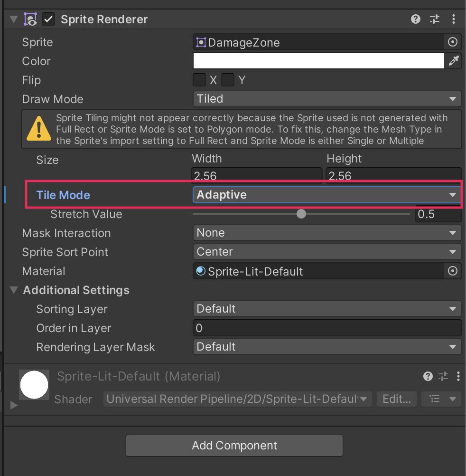The width and height of the screenshot is (466, 476).
Task: Click the Sprite object picker circle
Action: coord(453,42)
